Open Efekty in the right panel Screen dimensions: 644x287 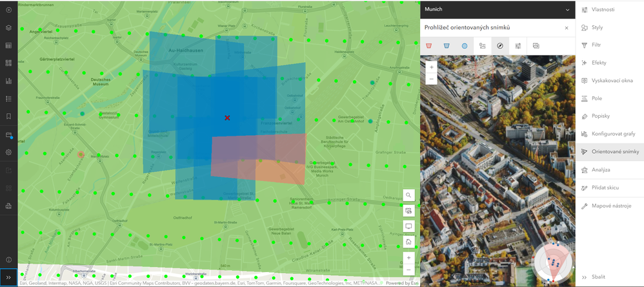point(610,63)
